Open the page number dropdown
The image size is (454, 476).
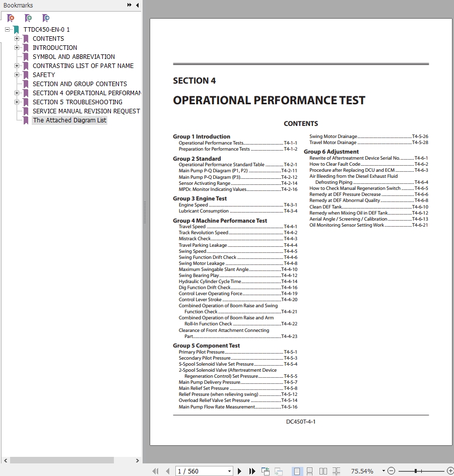pyautogui.click(x=229, y=471)
